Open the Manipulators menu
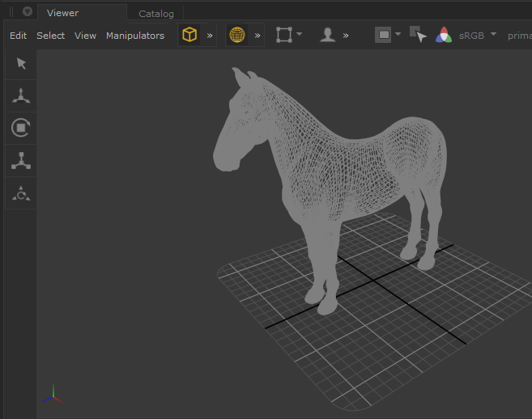532x419 pixels. (134, 36)
